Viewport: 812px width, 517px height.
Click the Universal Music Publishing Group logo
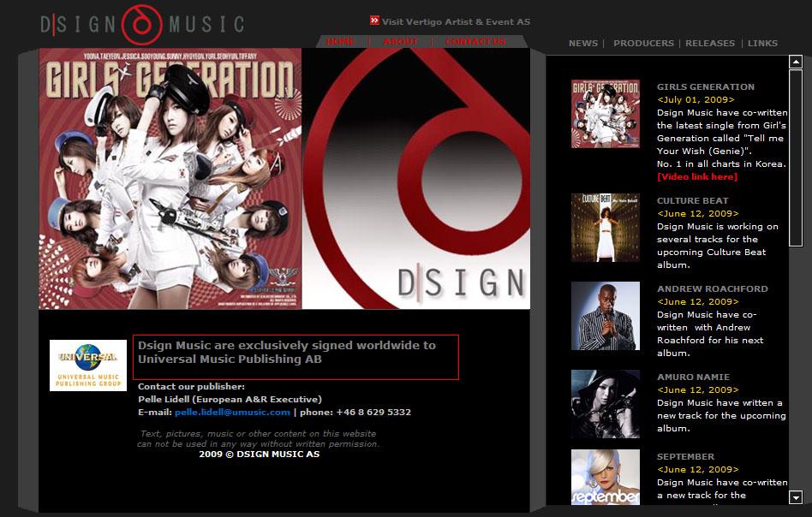(88, 365)
